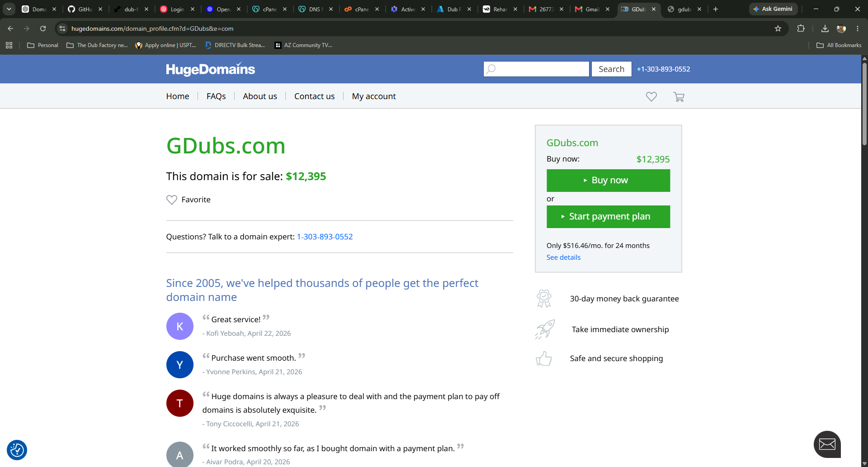Image resolution: width=868 pixels, height=467 pixels.
Task: Call the domain expert link 1-303-893-0552
Action: coord(325,237)
